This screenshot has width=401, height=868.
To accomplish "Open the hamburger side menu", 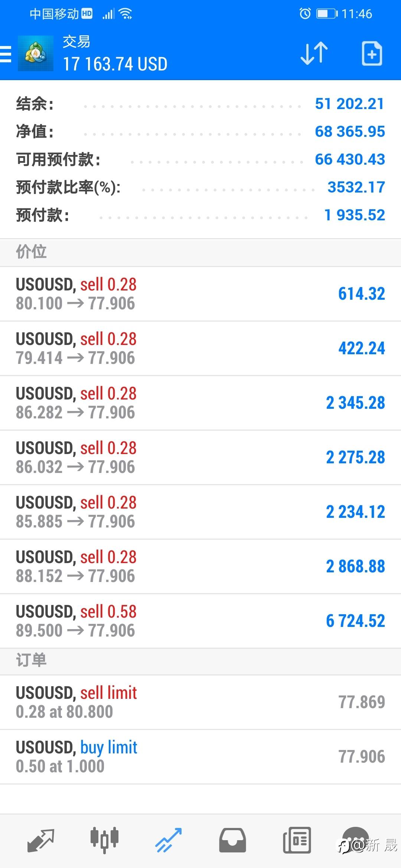I will 6,54.
